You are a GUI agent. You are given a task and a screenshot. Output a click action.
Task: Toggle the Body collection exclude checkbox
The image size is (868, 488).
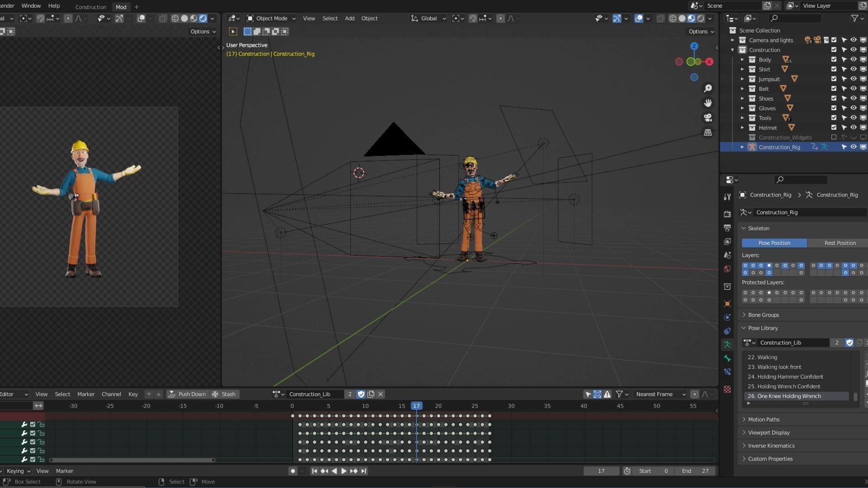point(834,60)
